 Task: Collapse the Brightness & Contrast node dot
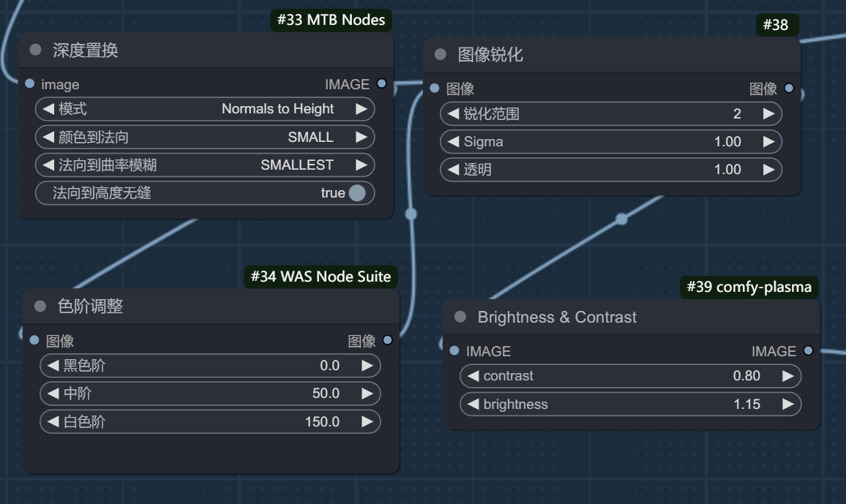460,317
